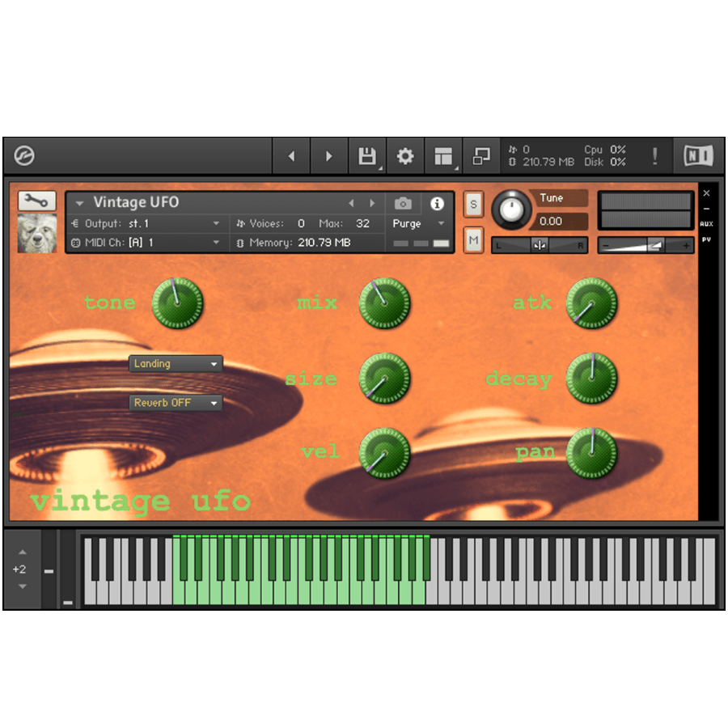Click the instrument thumbnail image
728x728 pixels.
tap(37, 233)
